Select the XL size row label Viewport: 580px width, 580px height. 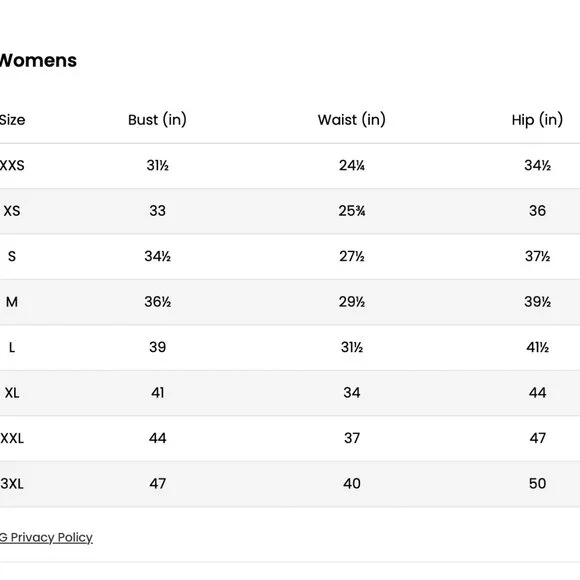coord(12,393)
